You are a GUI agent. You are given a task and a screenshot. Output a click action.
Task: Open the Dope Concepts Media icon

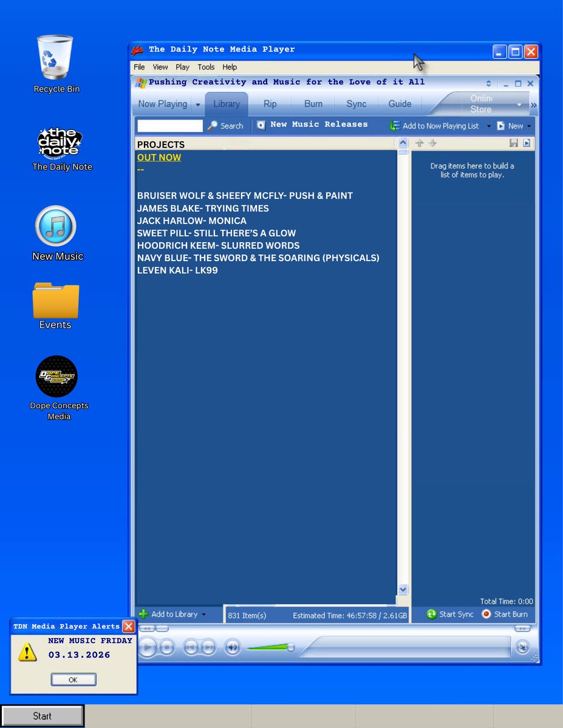56,376
